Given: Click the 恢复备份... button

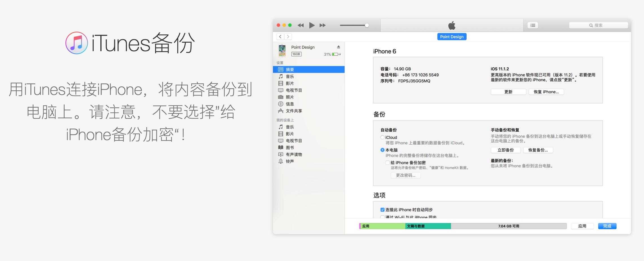Looking at the screenshot, I should pos(538,150).
